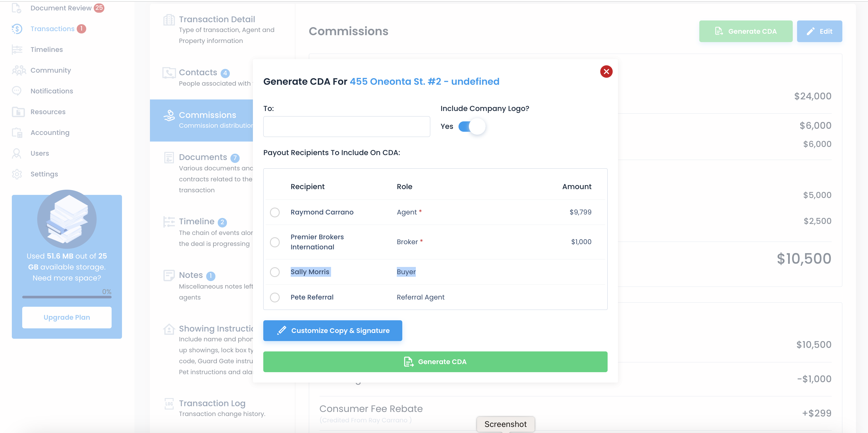Click the Referral Agent role text
Image resolution: width=868 pixels, height=433 pixels.
click(420, 297)
